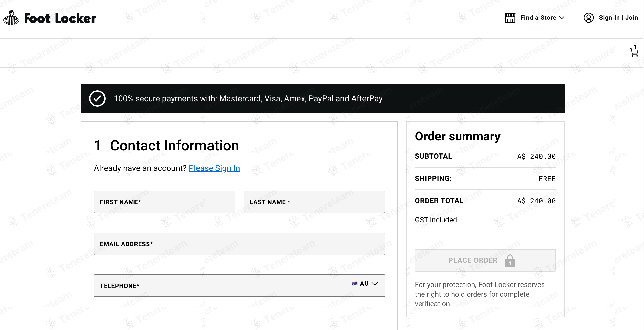Click the Australian flag icon
644x330 pixels.
pyautogui.click(x=355, y=284)
